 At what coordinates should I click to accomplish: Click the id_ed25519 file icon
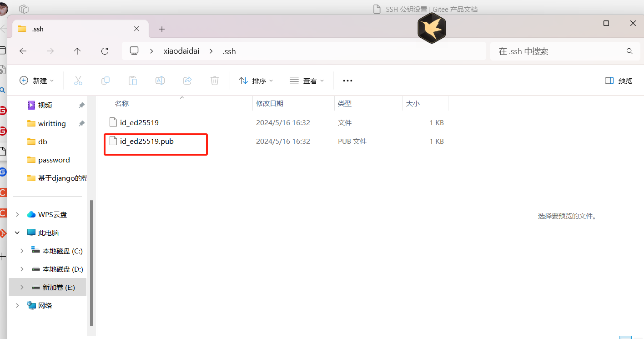113,122
